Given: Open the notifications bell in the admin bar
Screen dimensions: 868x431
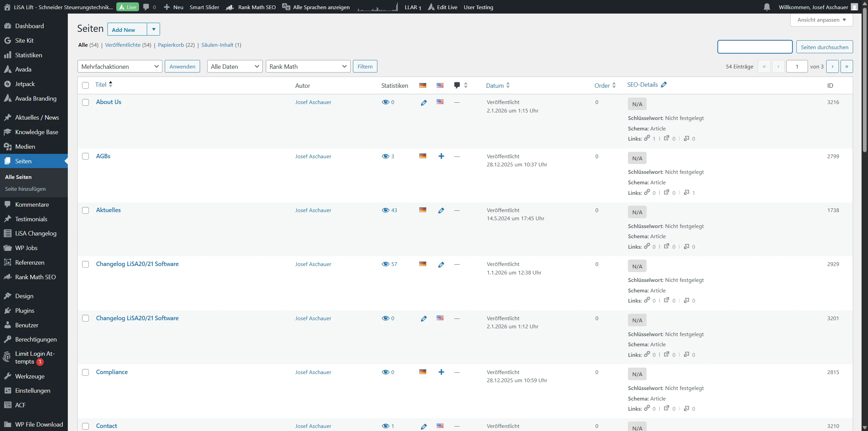Looking at the screenshot, I should (767, 7).
